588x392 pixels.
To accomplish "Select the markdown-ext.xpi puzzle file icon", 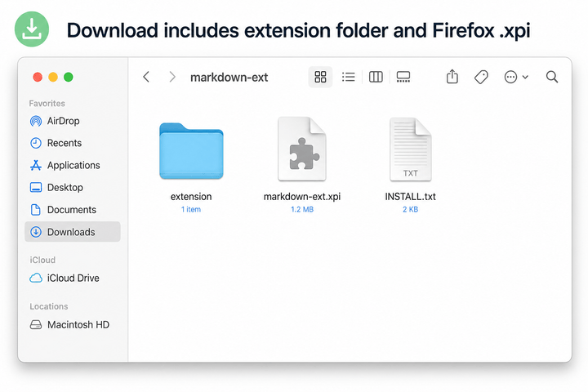I will [302, 149].
